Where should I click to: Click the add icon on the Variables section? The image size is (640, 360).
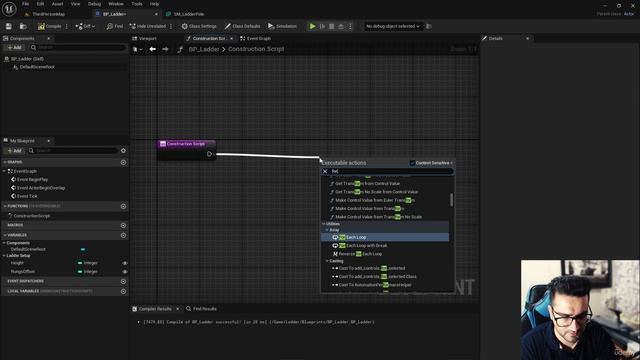click(x=123, y=235)
